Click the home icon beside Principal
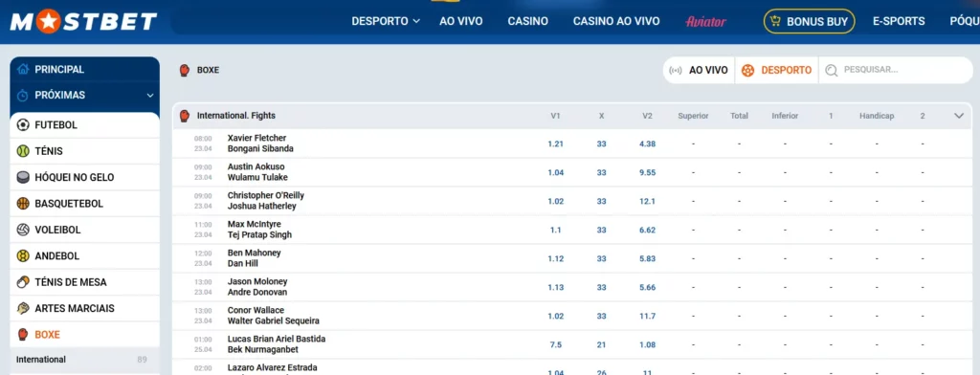The image size is (980, 375). pyautogui.click(x=23, y=70)
